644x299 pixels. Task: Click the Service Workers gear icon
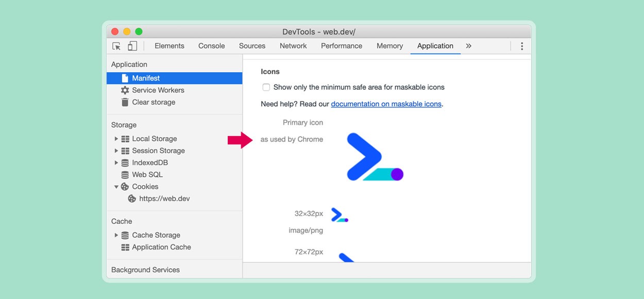pos(125,90)
